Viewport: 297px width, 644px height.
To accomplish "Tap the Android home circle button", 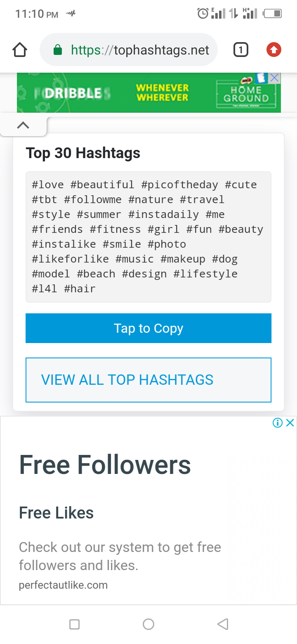I will click(148, 624).
